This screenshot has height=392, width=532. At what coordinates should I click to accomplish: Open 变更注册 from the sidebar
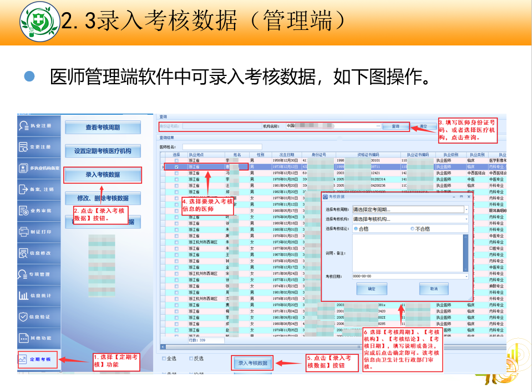pyautogui.click(x=23, y=147)
